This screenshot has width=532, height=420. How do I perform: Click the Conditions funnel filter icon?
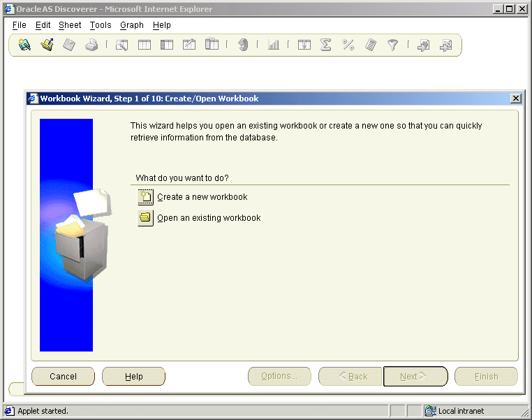392,45
